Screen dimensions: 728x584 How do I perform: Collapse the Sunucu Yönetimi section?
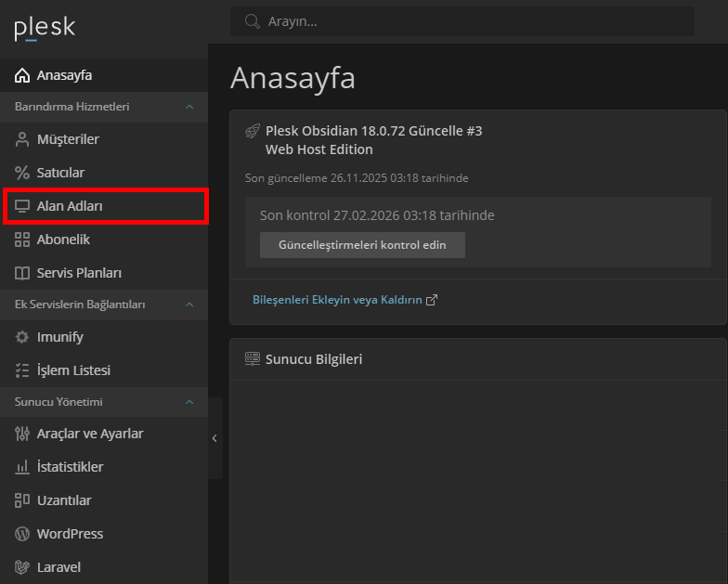pyautogui.click(x=189, y=402)
